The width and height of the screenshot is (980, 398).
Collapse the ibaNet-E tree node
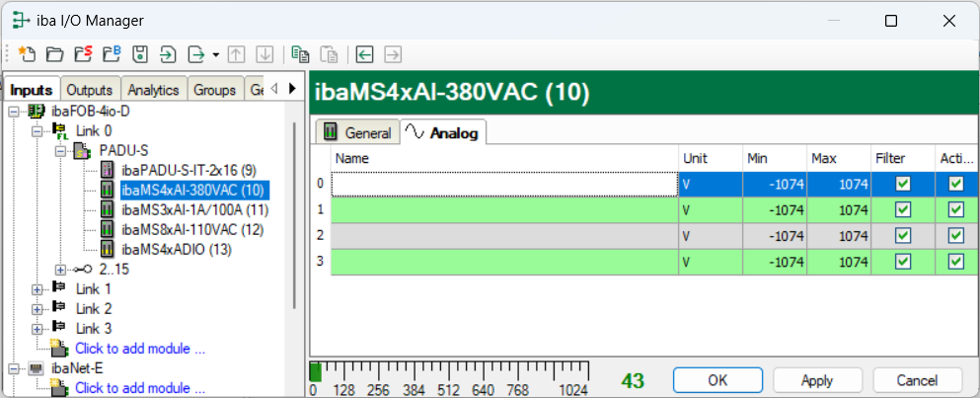13,368
